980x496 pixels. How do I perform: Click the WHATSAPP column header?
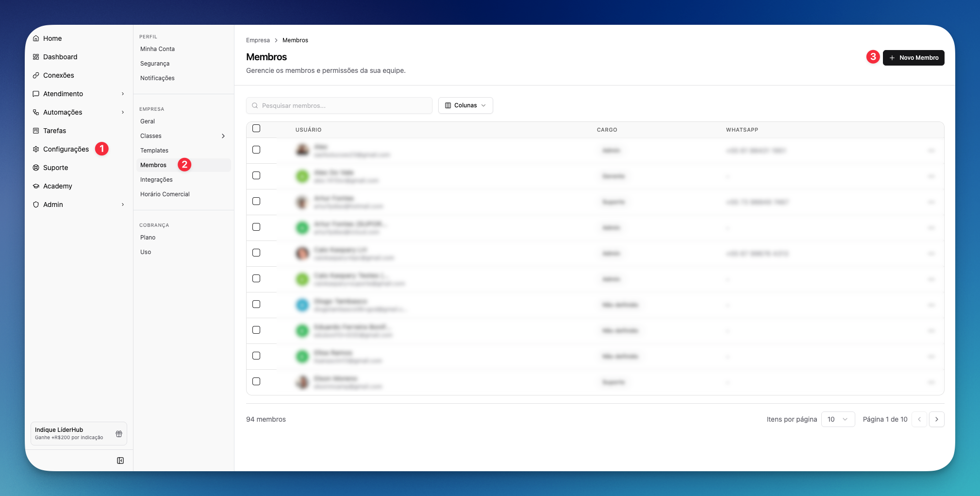coord(742,130)
